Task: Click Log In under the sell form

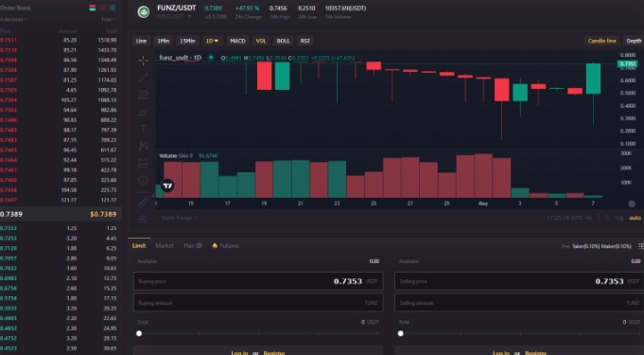Action: 501,352
